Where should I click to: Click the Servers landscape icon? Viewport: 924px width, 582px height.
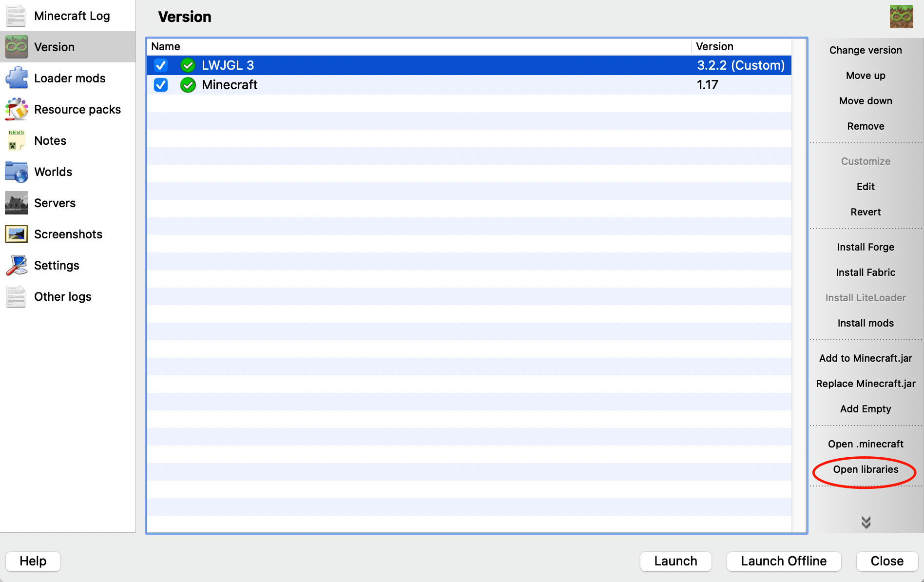16,203
